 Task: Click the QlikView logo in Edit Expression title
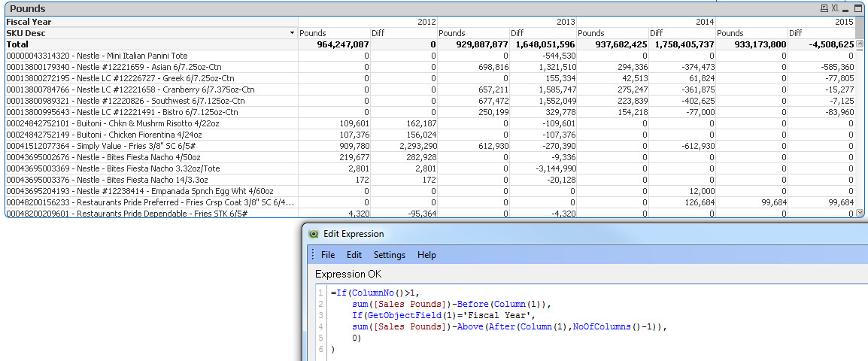click(313, 233)
